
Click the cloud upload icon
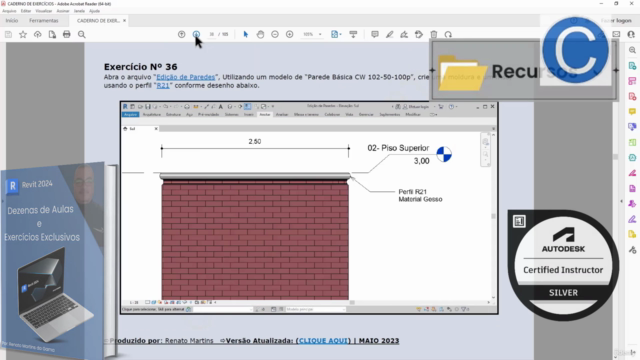click(38, 34)
